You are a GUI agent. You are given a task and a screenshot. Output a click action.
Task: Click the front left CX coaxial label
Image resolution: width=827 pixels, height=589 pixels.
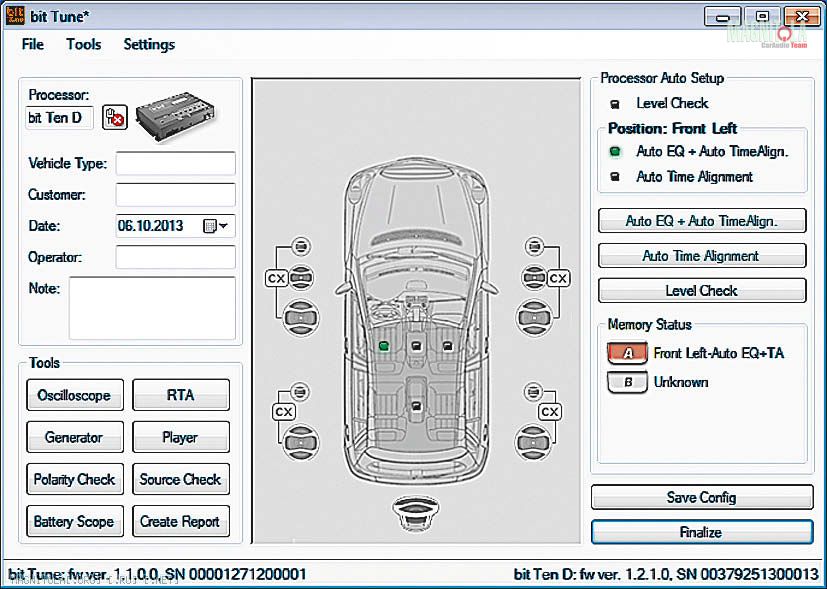click(x=276, y=278)
